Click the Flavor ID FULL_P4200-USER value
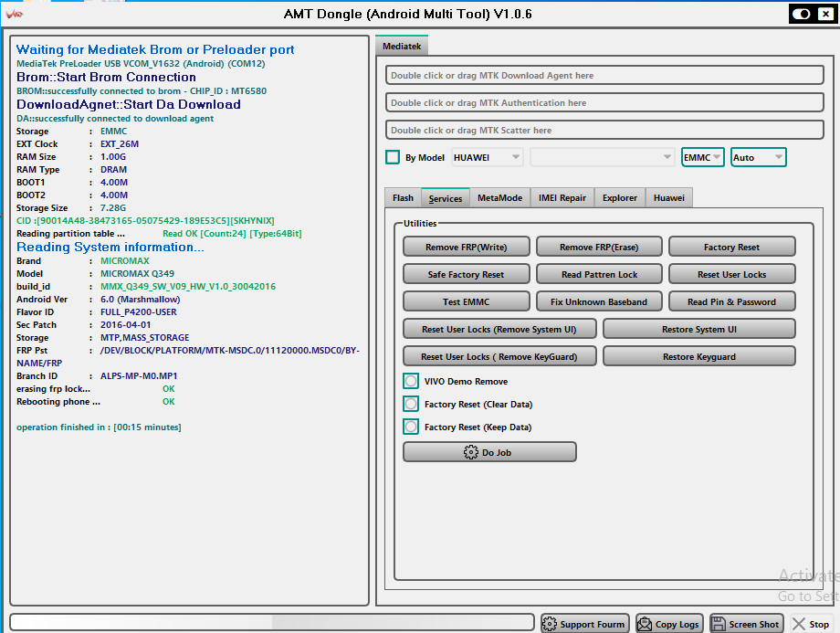The image size is (840, 633). click(138, 312)
